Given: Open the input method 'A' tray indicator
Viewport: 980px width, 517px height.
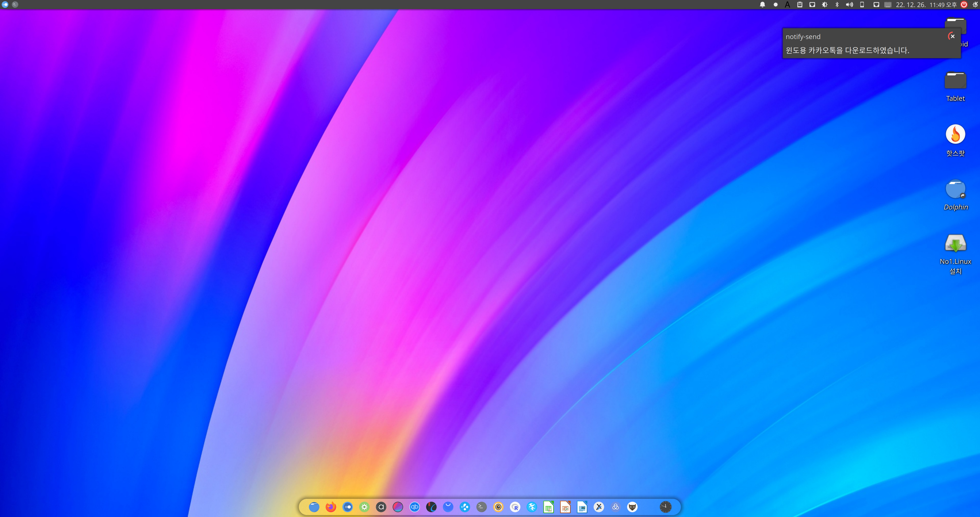Looking at the screenshot, I should click(x=787, y=5).
